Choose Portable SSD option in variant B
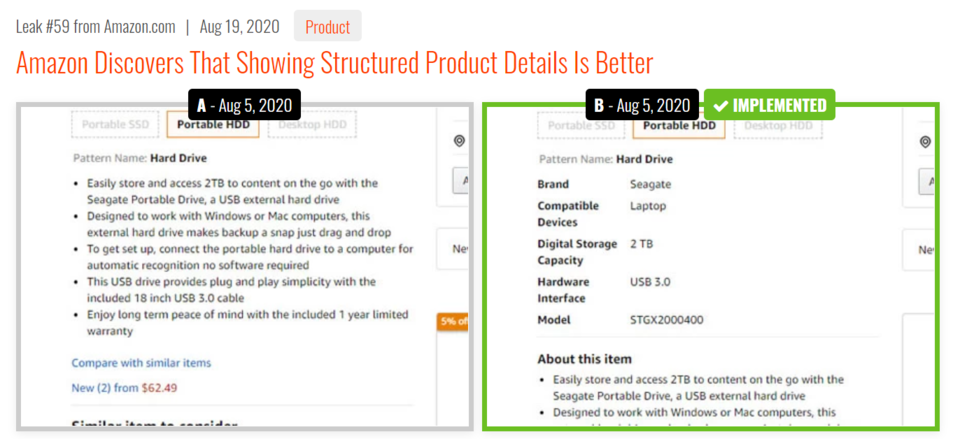960x439 pixels. [581, 125]
